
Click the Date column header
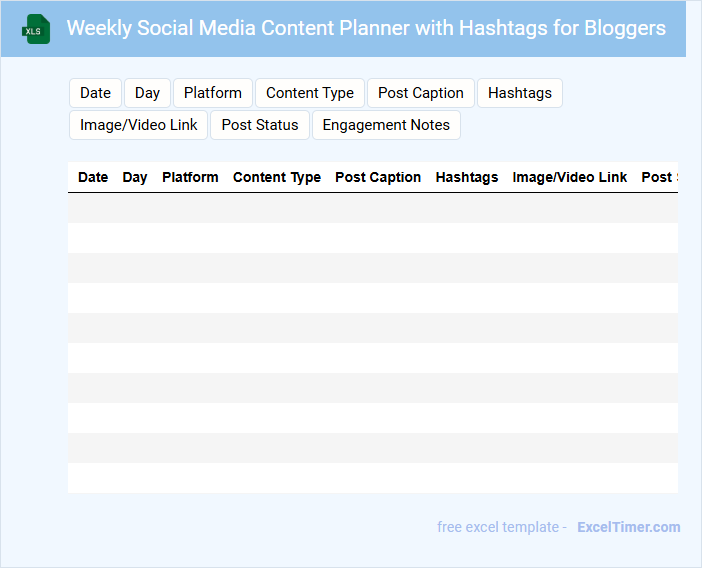point(93,177)
